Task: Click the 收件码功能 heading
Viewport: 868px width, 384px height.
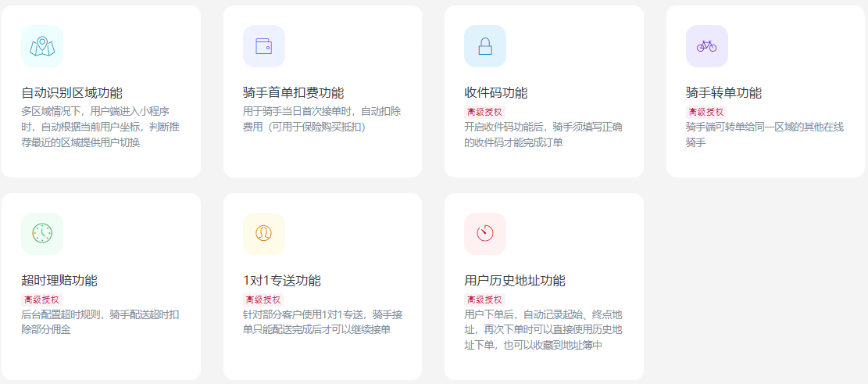Action: pyautogui.click(x=495, y=93)
